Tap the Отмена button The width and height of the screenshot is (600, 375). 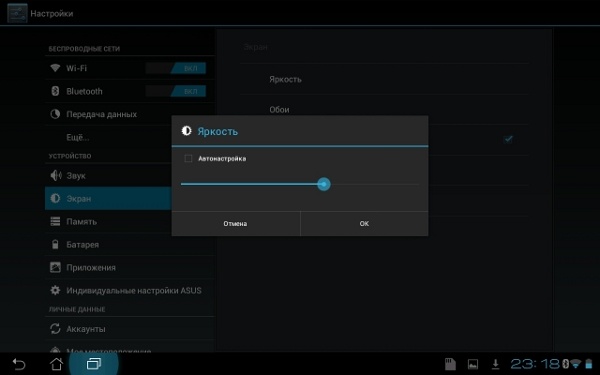tap(236, 223)
